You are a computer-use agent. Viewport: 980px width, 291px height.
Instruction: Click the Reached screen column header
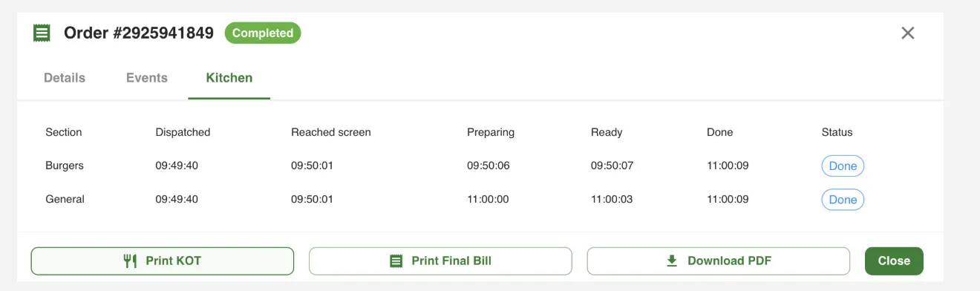coord(330,132)
